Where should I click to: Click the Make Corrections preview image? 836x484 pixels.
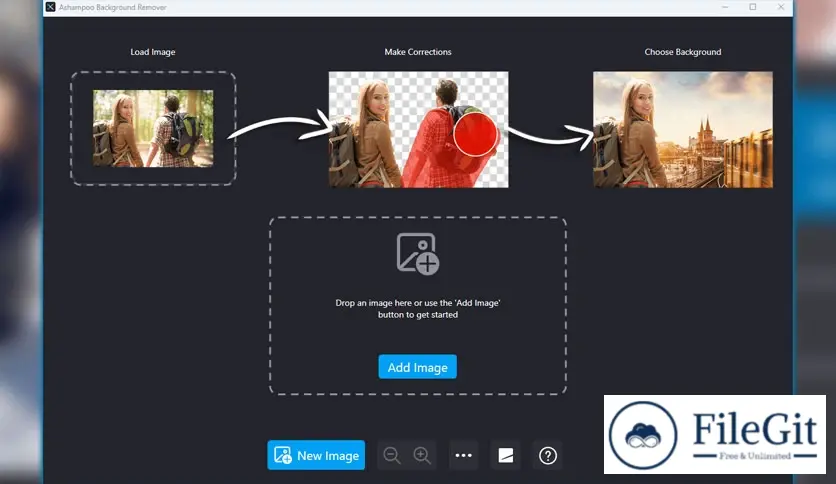click(419, 130)
